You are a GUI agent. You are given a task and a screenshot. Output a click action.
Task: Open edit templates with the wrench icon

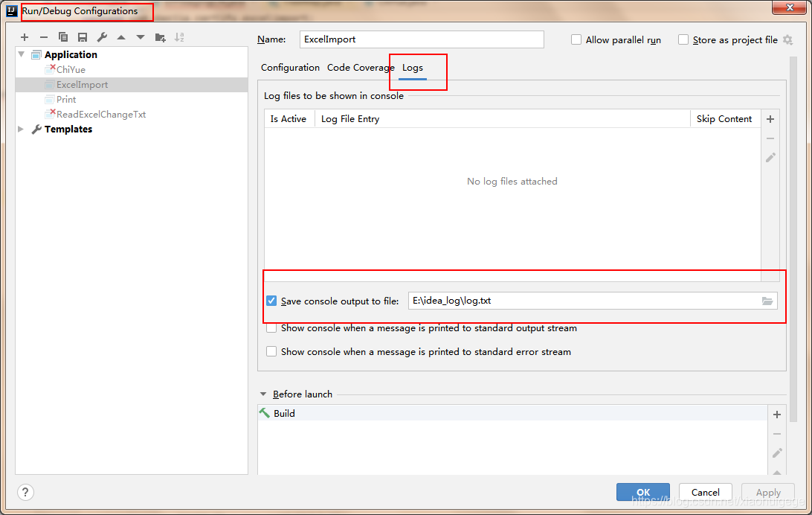point(101,37)
